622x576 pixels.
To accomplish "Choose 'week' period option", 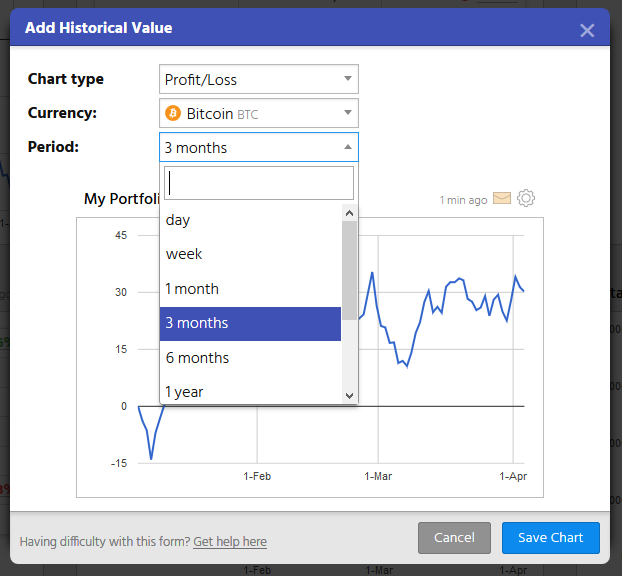I will tap(250, 254).
